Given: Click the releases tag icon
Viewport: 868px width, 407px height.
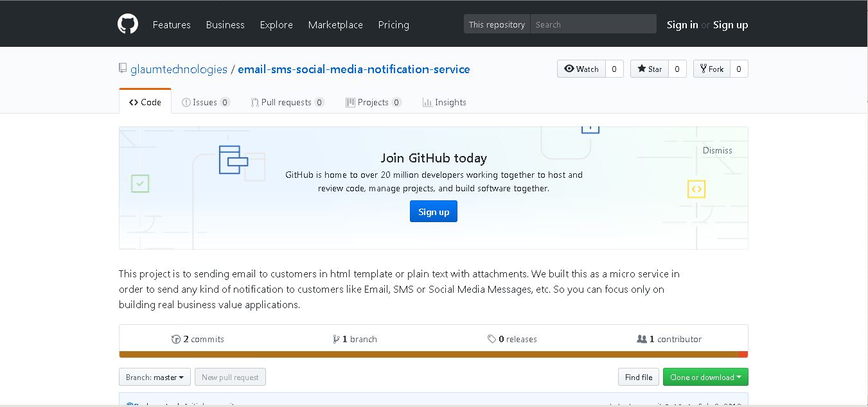Looking at the screenshot, I should (x=492, y=339).
